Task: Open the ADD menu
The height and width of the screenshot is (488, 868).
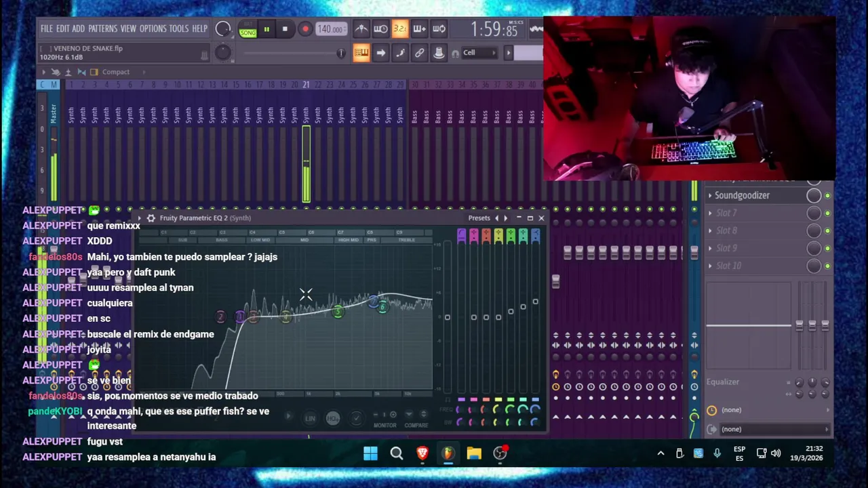Action: 78,29
